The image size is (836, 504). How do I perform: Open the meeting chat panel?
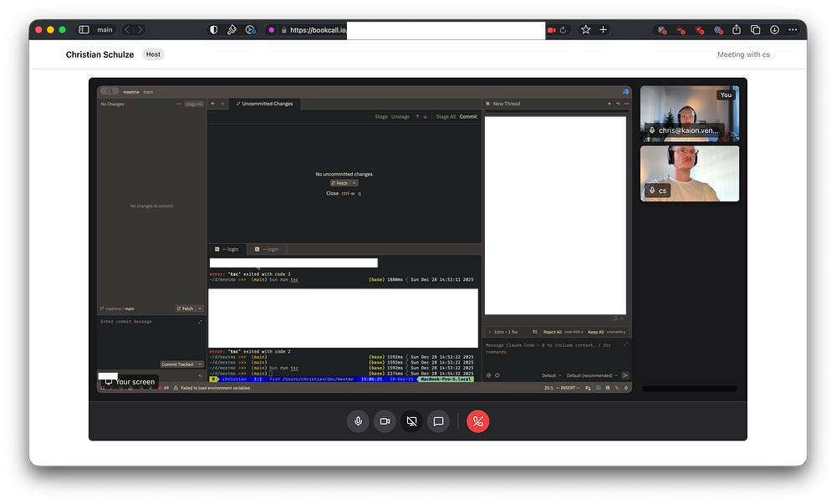(438, 421)
